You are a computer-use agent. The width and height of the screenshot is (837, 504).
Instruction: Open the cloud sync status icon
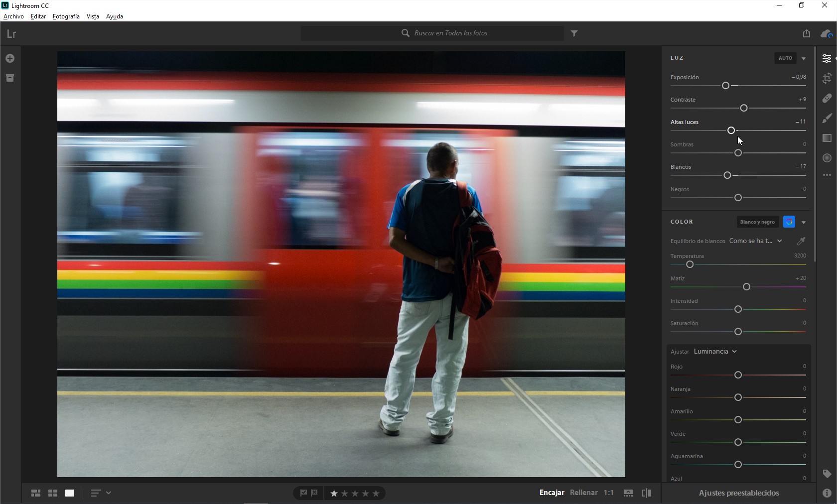(827, 34)
